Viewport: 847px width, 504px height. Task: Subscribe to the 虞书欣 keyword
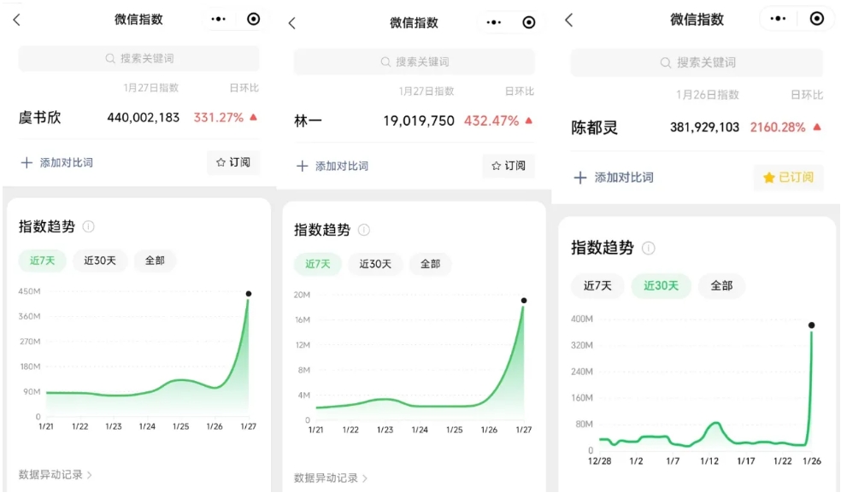pyautogui.click(x=233, y=162)
